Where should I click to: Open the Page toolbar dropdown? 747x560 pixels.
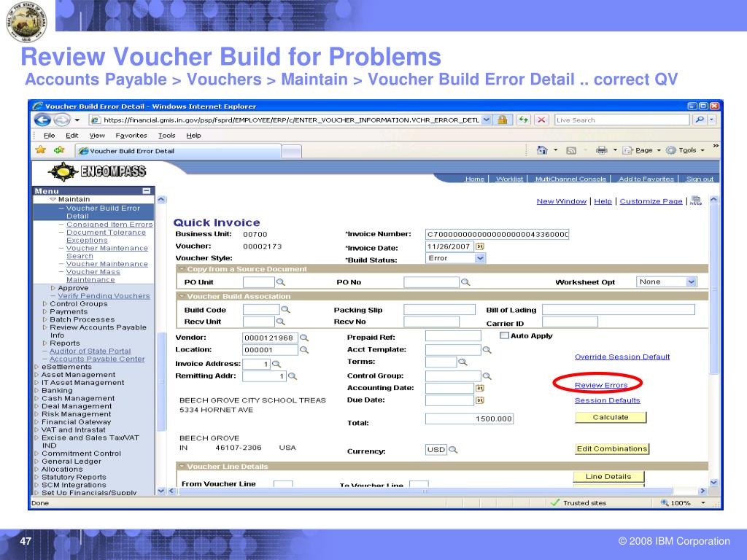(x=642, y=150)
